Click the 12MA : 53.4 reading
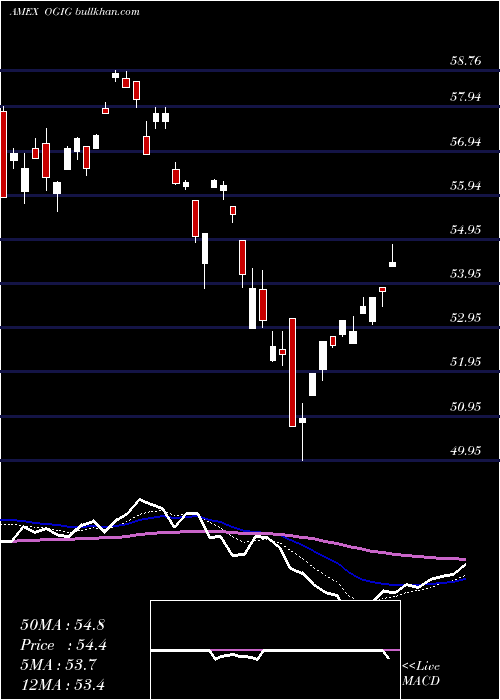The width and height of the screenshot is (500, 700). (62, 684)
